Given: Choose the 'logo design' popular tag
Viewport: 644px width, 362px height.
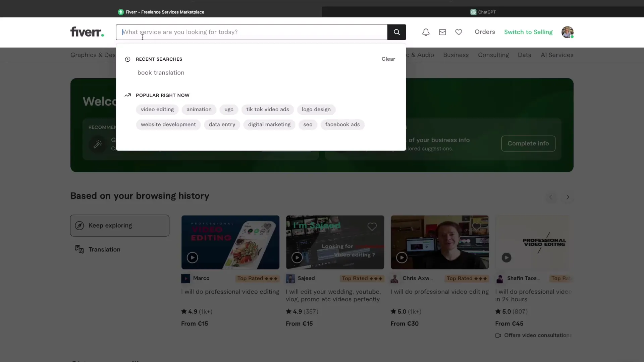Looking at the screenshot, I should coord(316,110).
